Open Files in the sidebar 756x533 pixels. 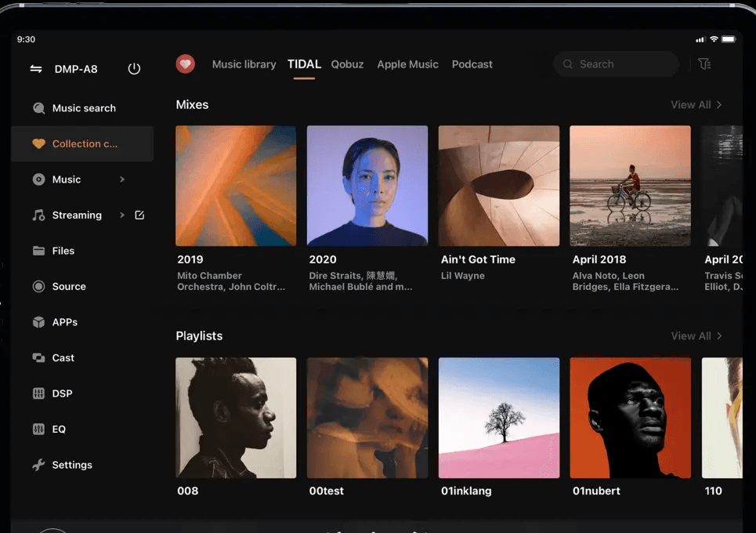82,251
